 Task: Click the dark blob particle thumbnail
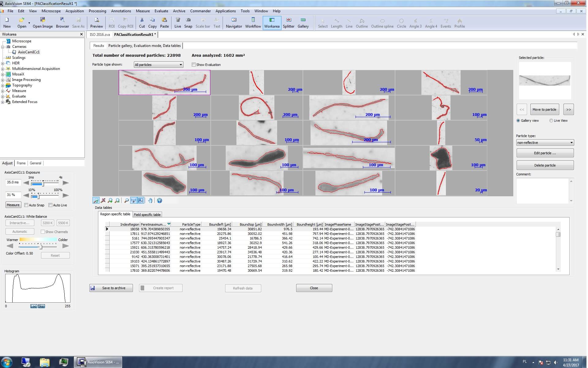click(441, 158)
